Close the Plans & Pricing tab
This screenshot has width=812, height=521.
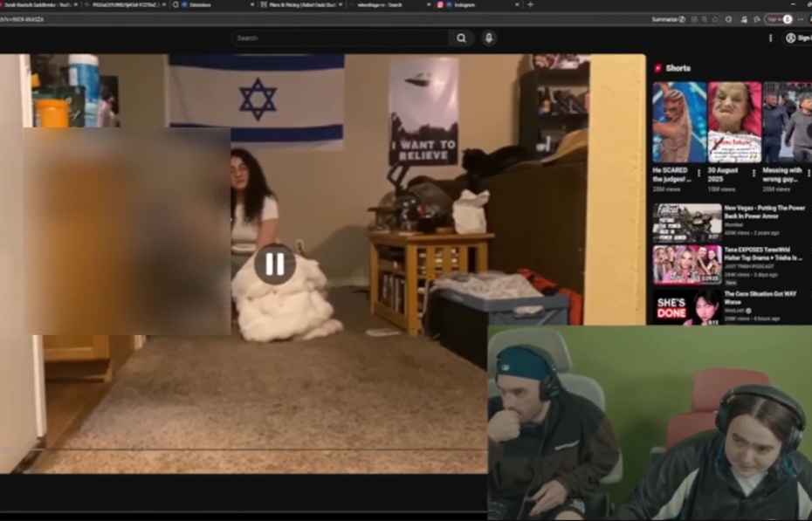point(341,4)
